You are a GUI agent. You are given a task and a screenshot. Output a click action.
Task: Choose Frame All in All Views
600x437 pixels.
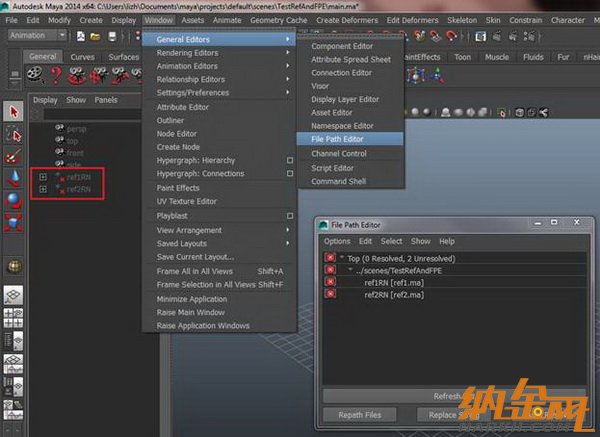coord(220,271)
